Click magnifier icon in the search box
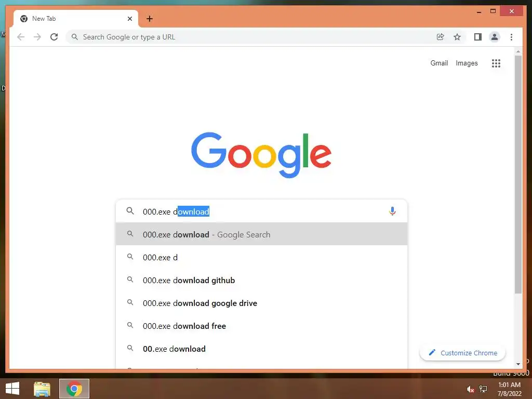This screenshot has height=399, width=532. [130, 211]
